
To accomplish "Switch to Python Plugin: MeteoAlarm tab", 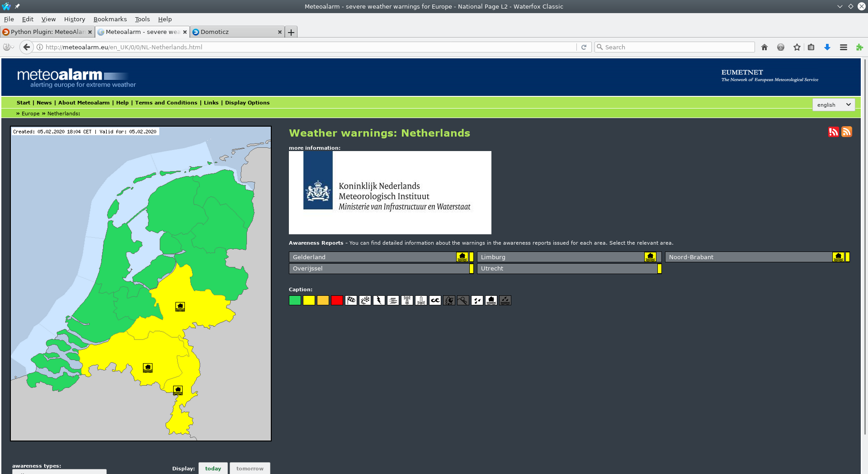I will pos(47,32).
